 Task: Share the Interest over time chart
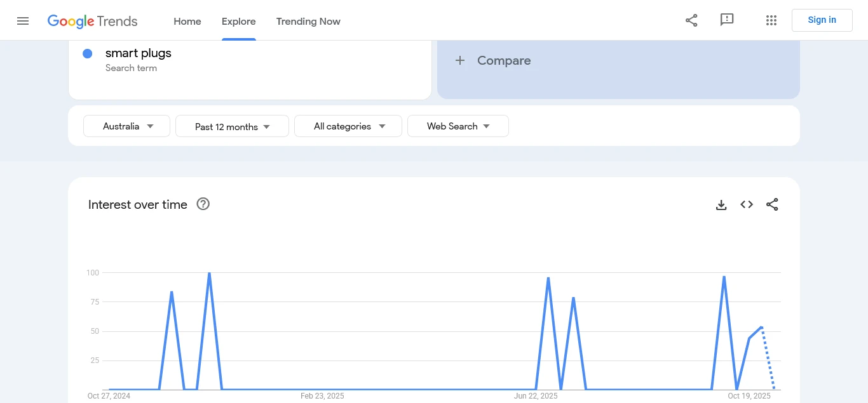pyautogui.click(x=772, y=204)
